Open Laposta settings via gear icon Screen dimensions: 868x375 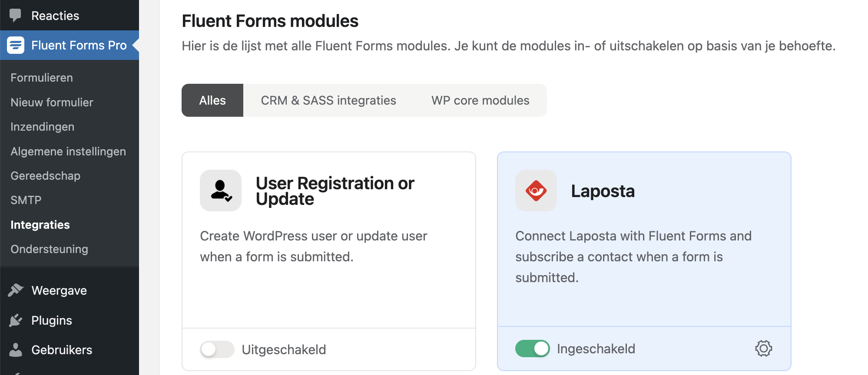coord(763,349)
